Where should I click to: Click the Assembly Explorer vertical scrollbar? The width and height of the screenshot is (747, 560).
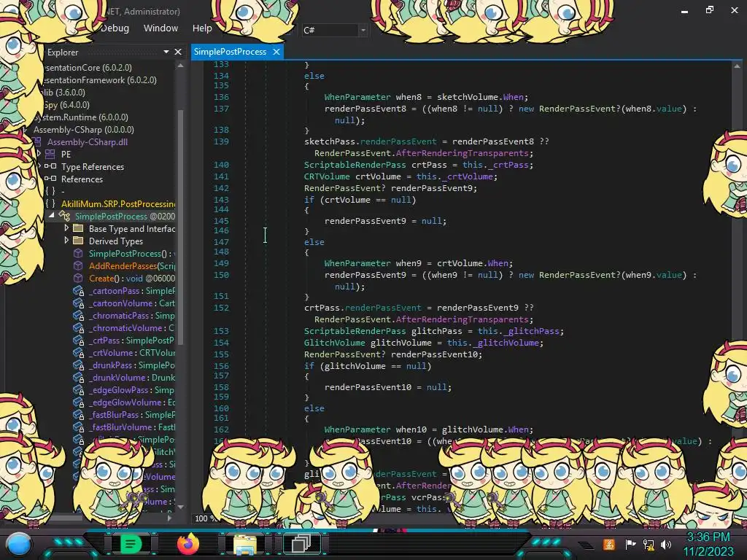pyautogui.click(x=180, y=226)
